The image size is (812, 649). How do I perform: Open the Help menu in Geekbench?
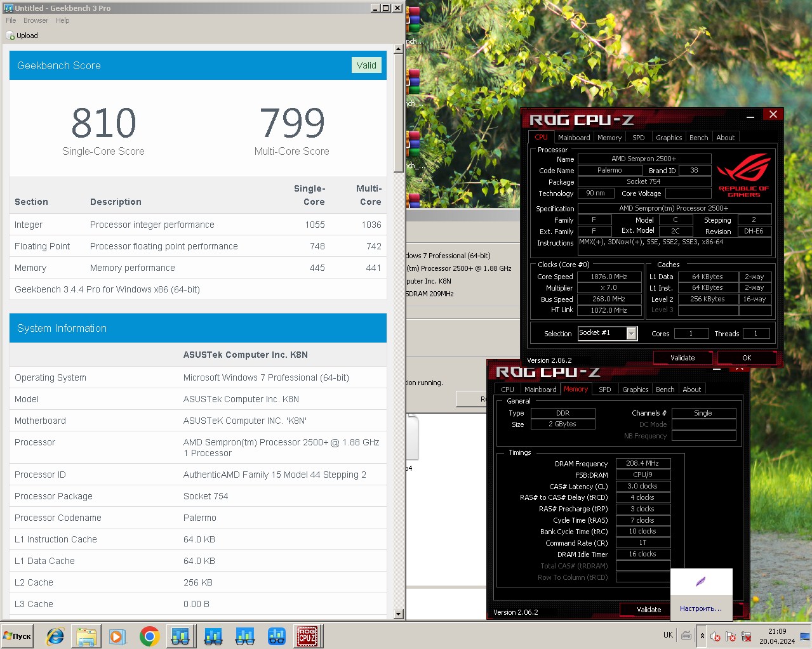(62, 20)
